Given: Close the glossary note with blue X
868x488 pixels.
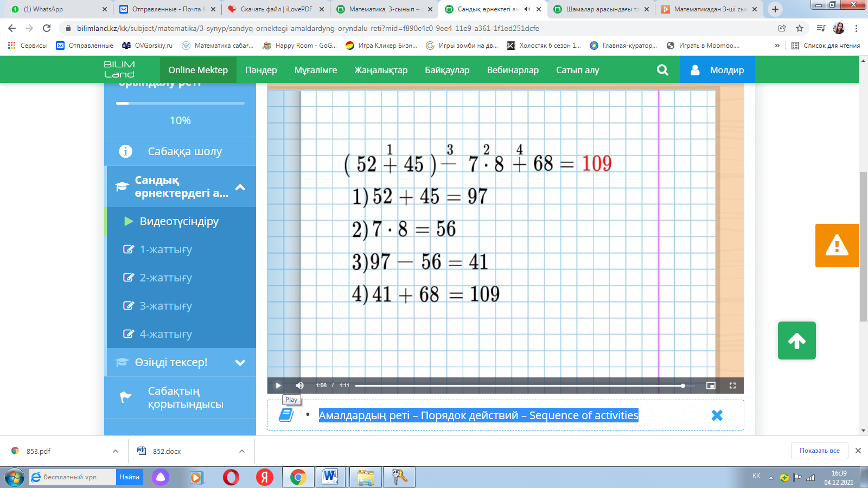Looking at the screenshot, I should [x=717, y=415].
